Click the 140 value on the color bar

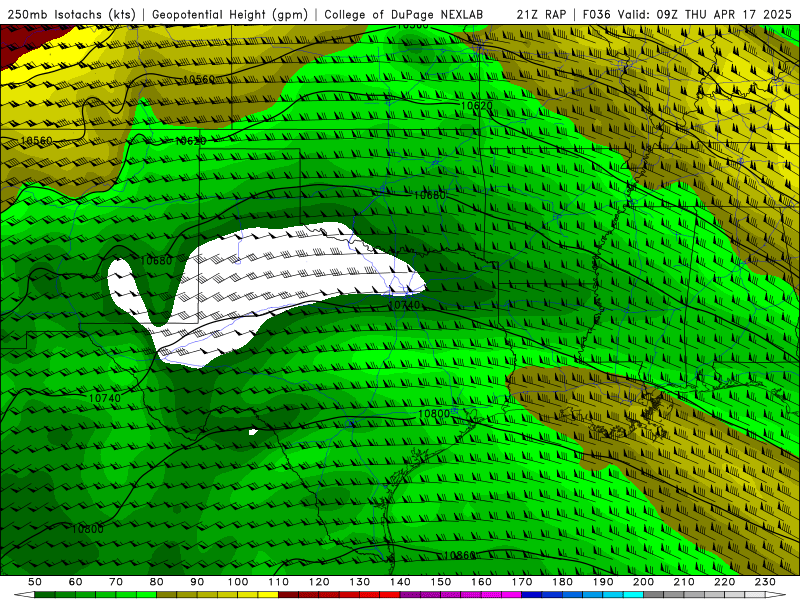[400, 582]
